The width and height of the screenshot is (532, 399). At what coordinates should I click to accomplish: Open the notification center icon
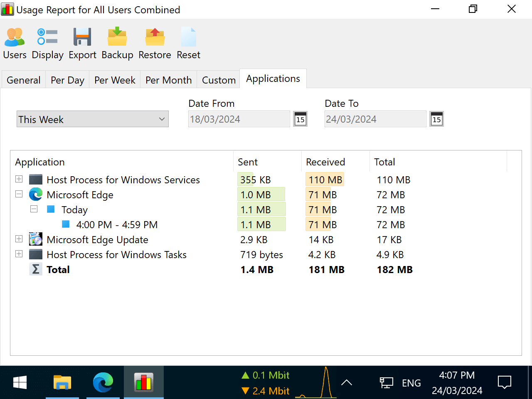[505, 382]
